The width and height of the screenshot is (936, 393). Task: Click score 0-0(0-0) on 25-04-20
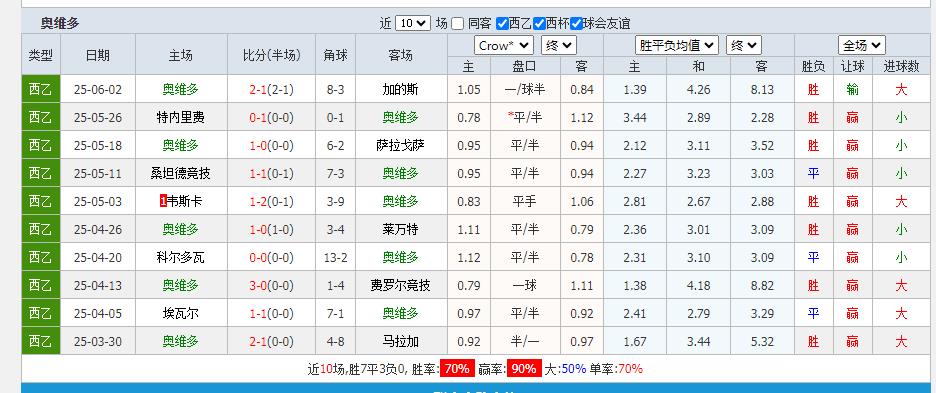pos(272,257)
